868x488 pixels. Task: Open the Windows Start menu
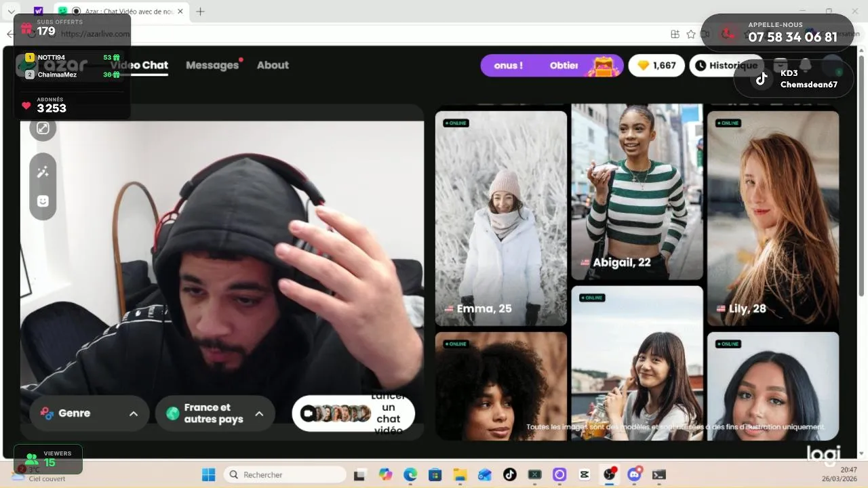[x=208, y=474]
